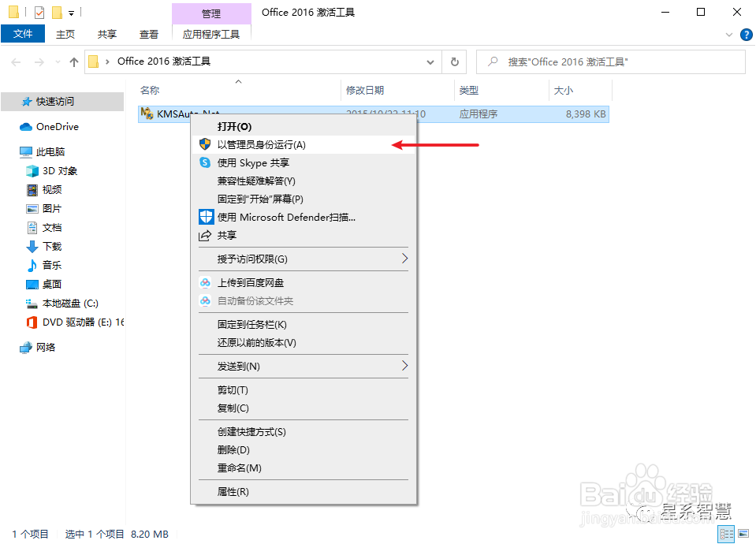
Task: Click the share arrow icon in context menu
Action: point(205,236)
